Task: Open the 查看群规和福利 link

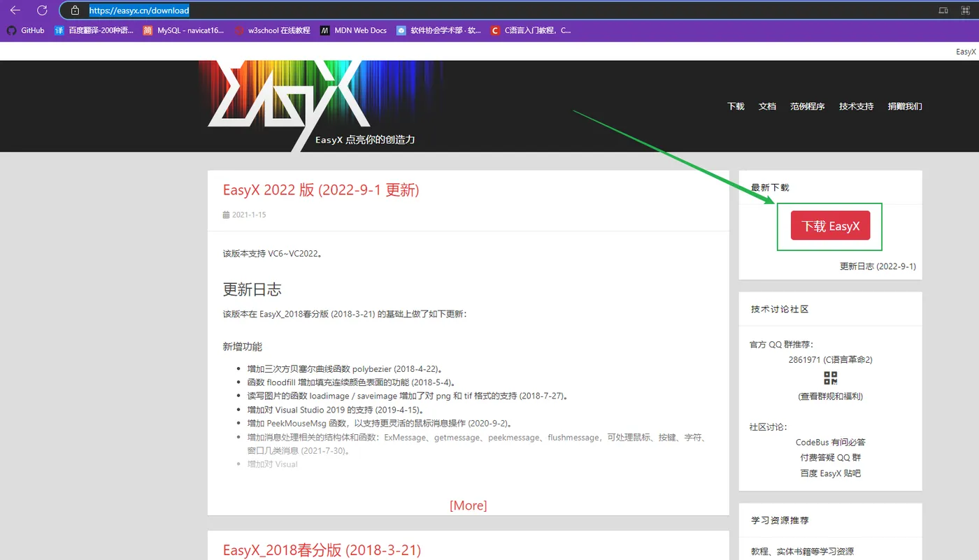Action: point(830,396)
